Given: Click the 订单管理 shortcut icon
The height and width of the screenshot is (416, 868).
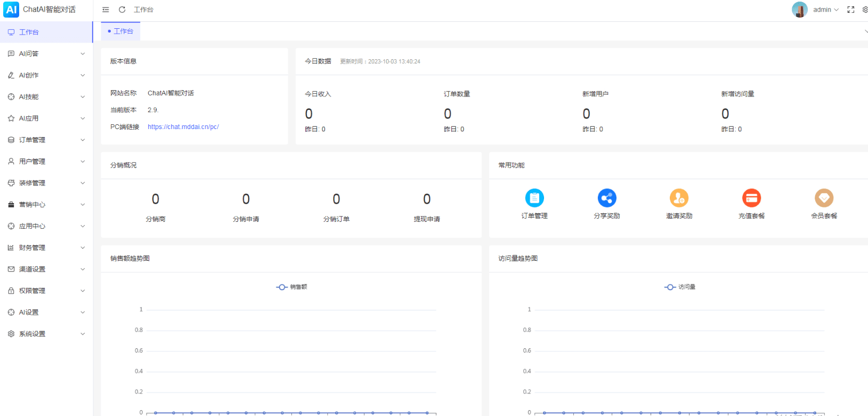Looking at the screenshot, I should pyautogui.click(x=534, y=198).
